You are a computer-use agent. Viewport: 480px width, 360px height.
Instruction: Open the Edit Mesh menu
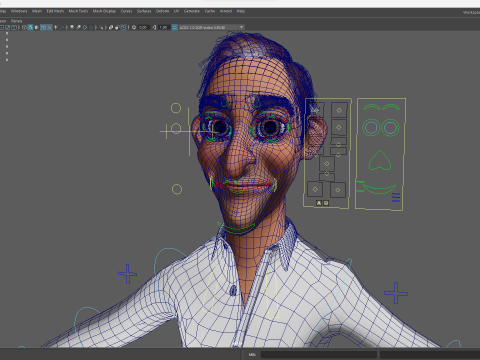(55, 11)
